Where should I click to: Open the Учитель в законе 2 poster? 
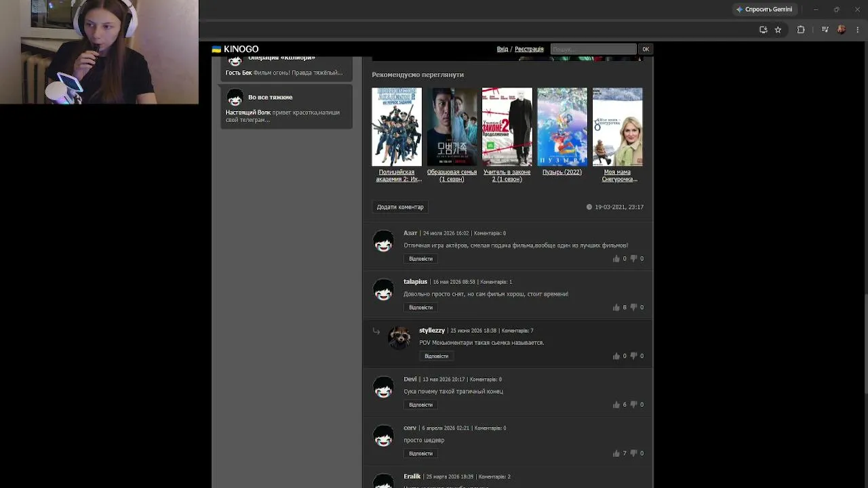[507, 127]
